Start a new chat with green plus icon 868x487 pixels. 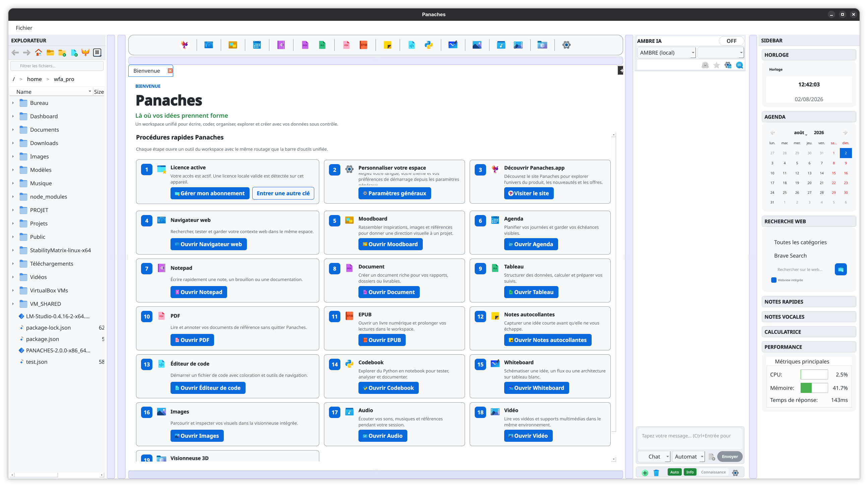tap(645, 473)
